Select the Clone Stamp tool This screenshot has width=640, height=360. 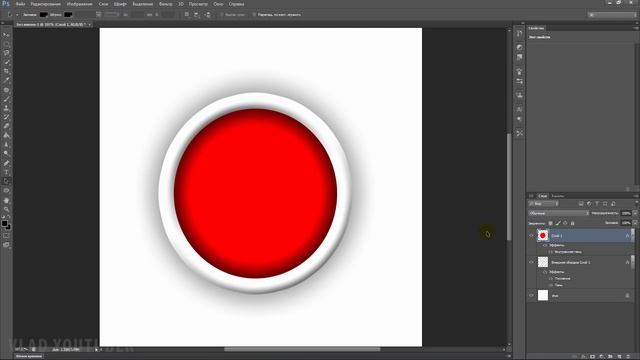pyautogui.click(x=6, y=108)
